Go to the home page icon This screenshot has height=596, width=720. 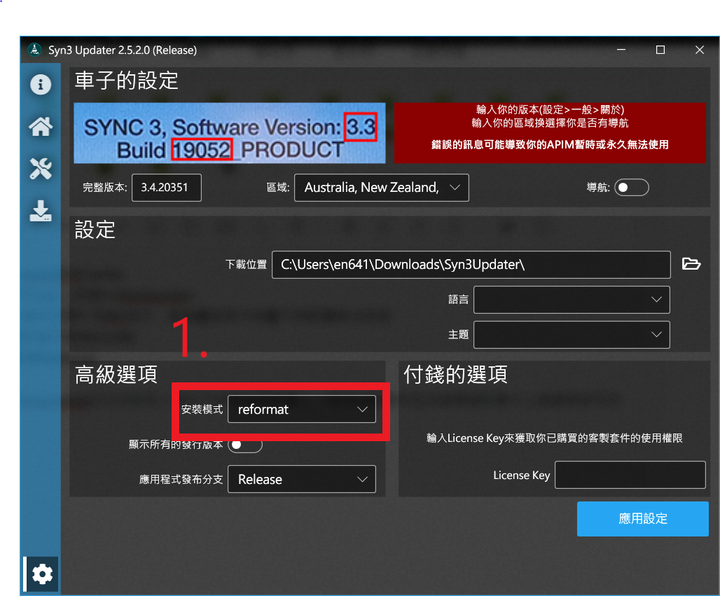[x=40, y=126]
